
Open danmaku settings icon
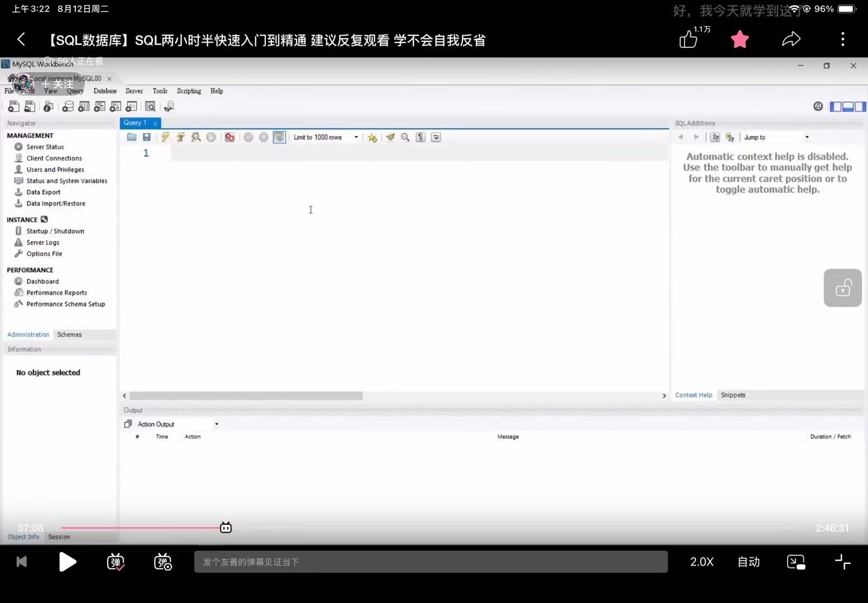pyautogui.click(x=163, y=562)
